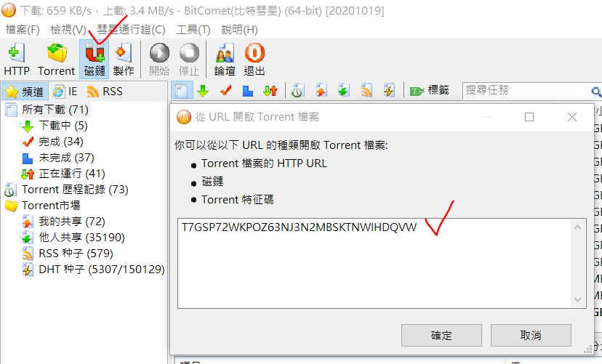Open the 檢視(V) menu

click(x=68, y=30)
